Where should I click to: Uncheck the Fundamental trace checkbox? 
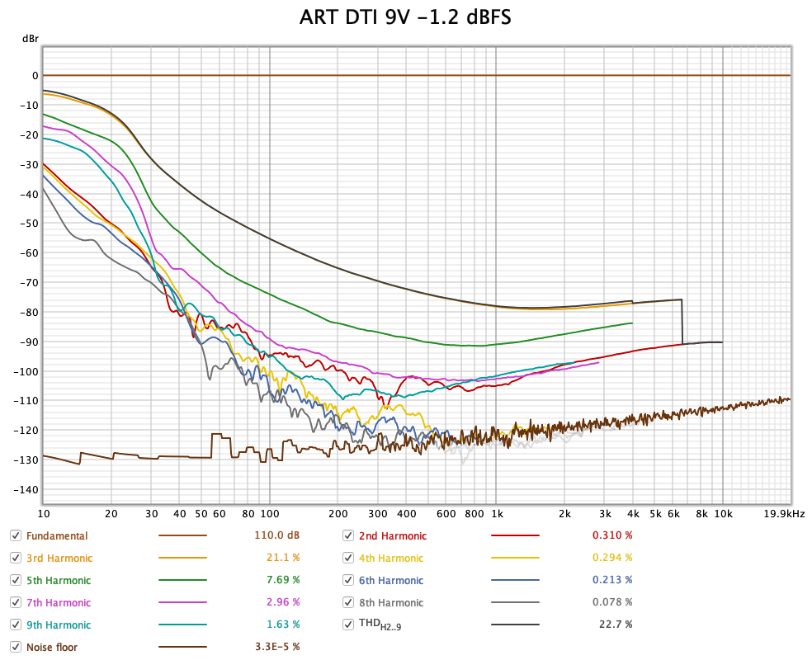(16, 535)
